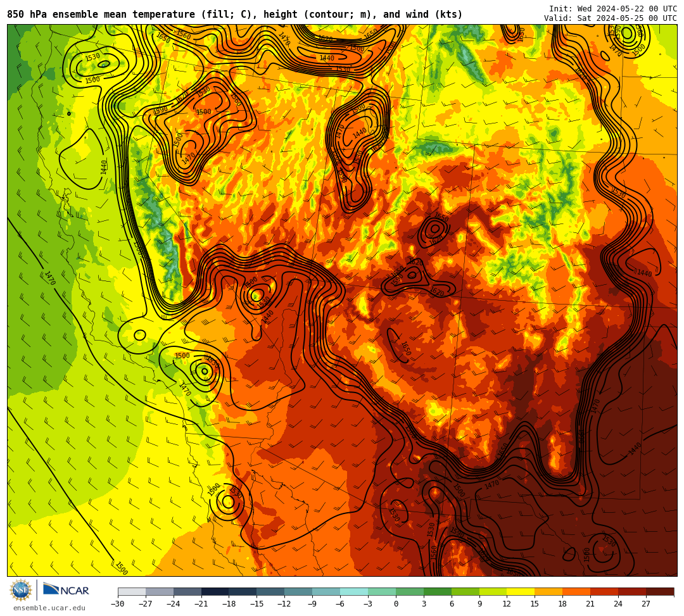Pick the colorbar swatch between −15 and −12
Image resolution: width=684 pixels, height=616 pixels.
point(271,591)
